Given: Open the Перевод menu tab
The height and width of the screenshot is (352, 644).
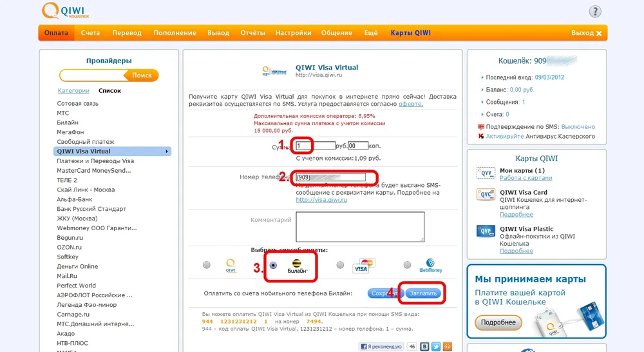Looking at the screenshot, I should click(127, 33).
